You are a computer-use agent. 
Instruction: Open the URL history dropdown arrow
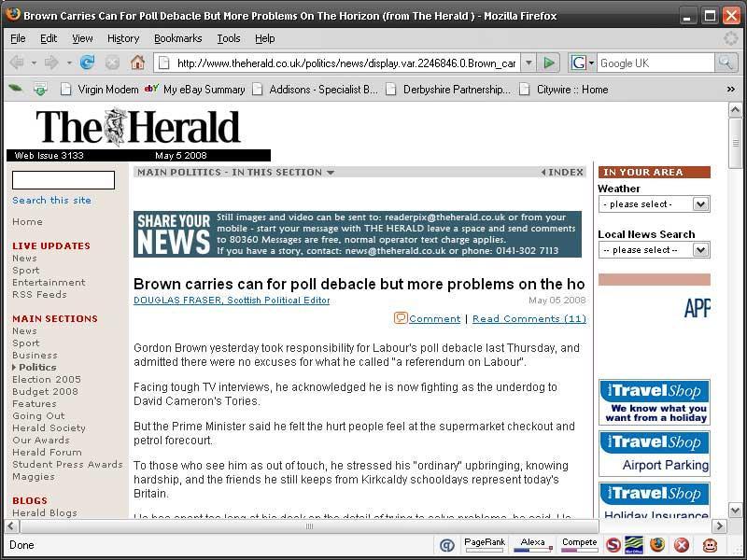pos(528,63)
